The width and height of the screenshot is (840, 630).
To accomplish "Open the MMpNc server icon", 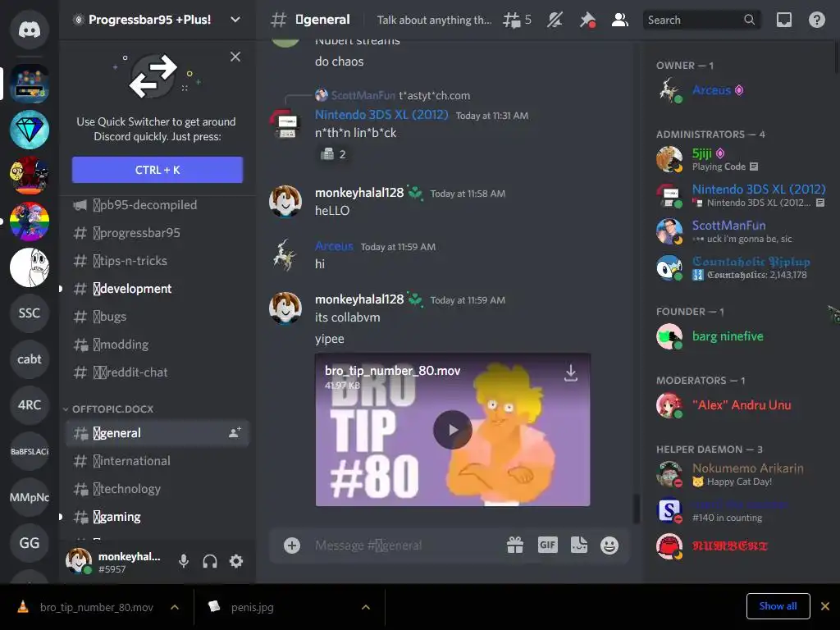I will (30, 497).
